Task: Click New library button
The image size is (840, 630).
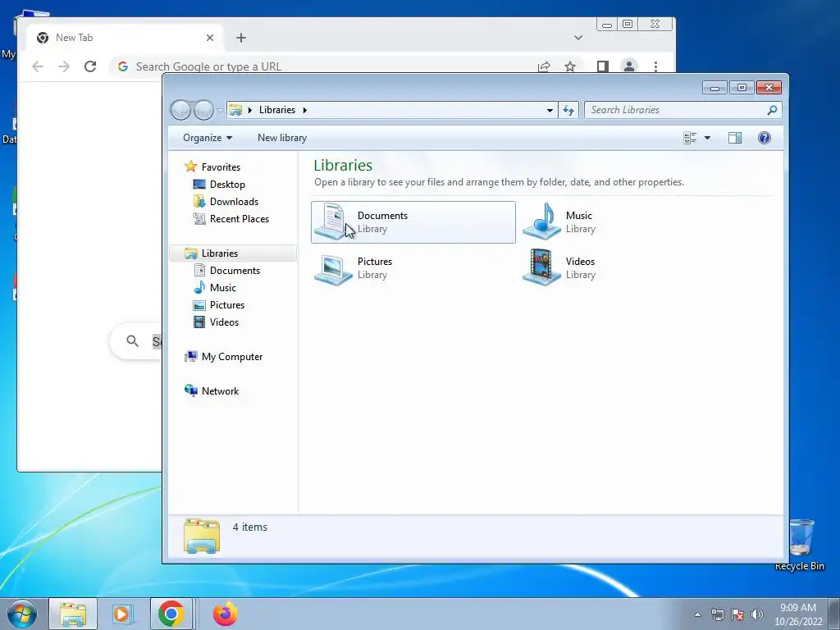Action: pos(282,138)
